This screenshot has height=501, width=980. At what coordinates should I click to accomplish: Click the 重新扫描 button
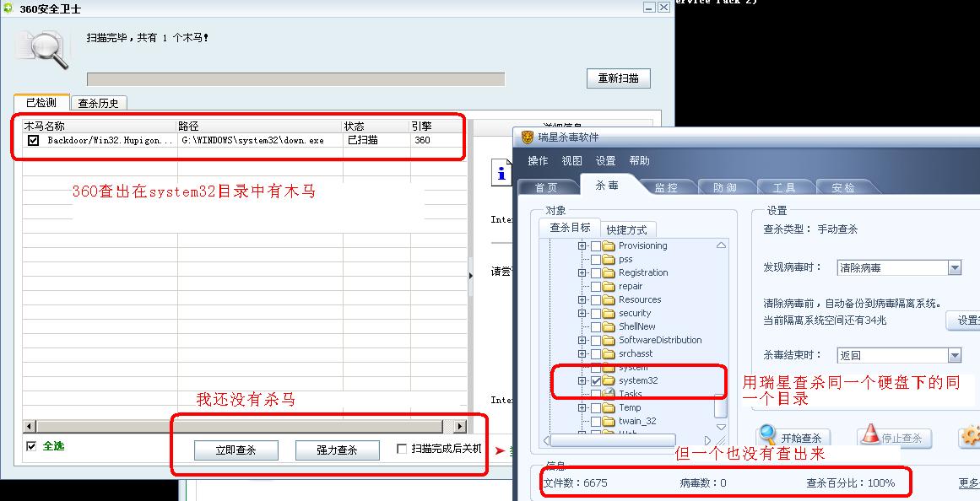point(619,78)
